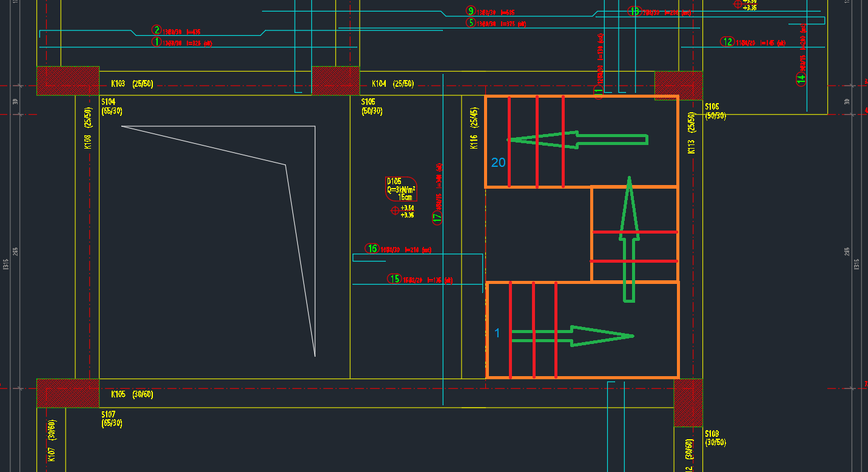
Task: Click the elevation target symbol below D105
Action: (x=395, y=211)
